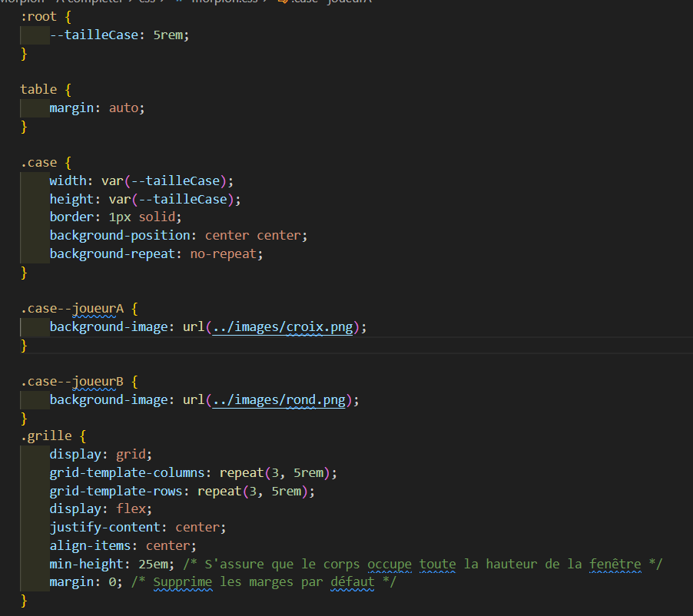The image size is (693, 616).
Task: Click the .case selector name
Action: click(x=38, y=163)
